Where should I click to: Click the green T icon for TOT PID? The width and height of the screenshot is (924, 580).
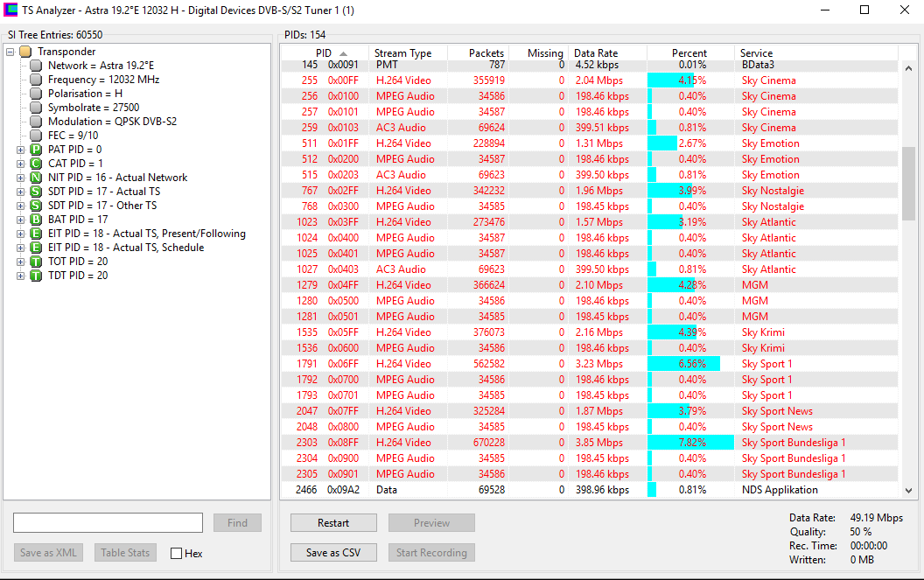pos(36,262)
